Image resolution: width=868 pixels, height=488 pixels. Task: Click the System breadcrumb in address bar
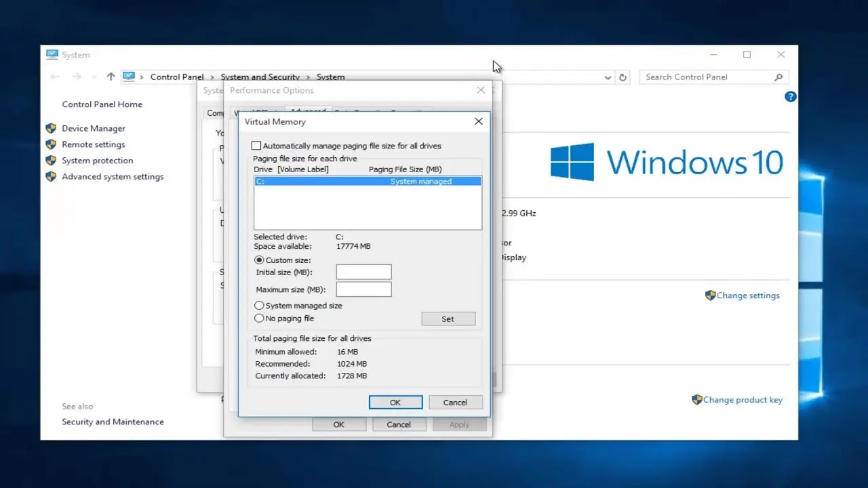[x=331, y=77]
